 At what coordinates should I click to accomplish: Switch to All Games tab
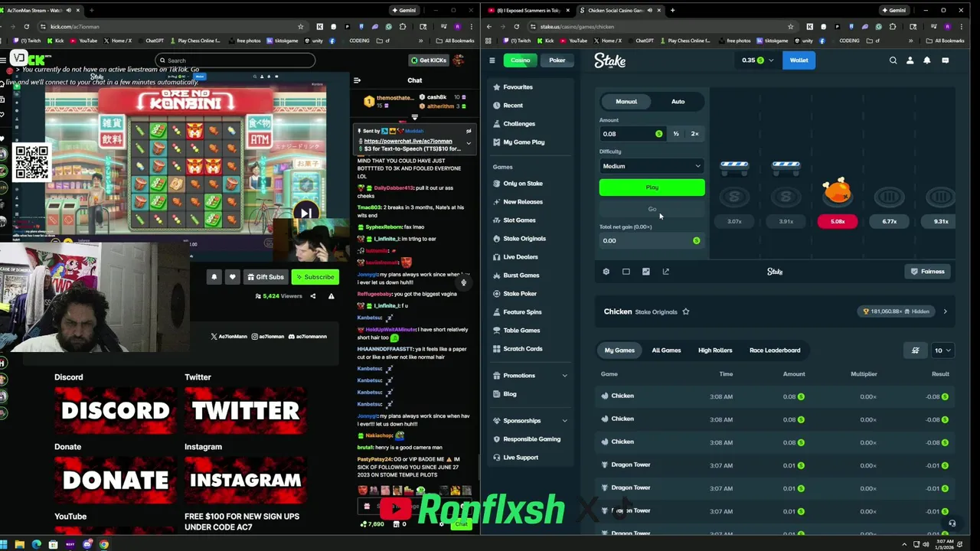(666, 350)
